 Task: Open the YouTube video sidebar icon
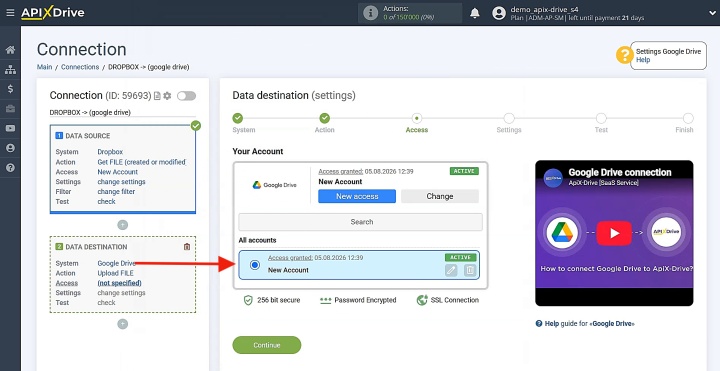[10, 129]
